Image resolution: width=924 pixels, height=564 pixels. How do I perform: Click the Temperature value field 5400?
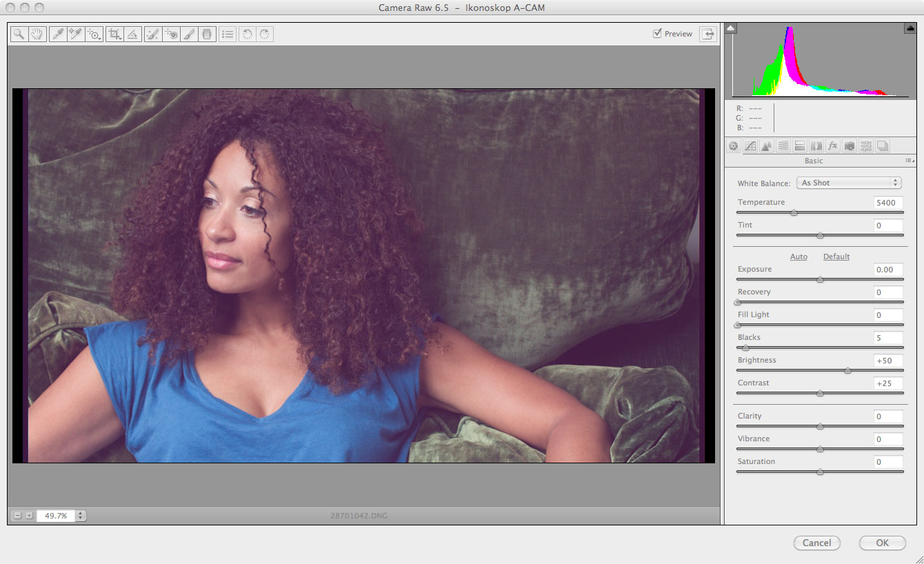tap(887, 203)
